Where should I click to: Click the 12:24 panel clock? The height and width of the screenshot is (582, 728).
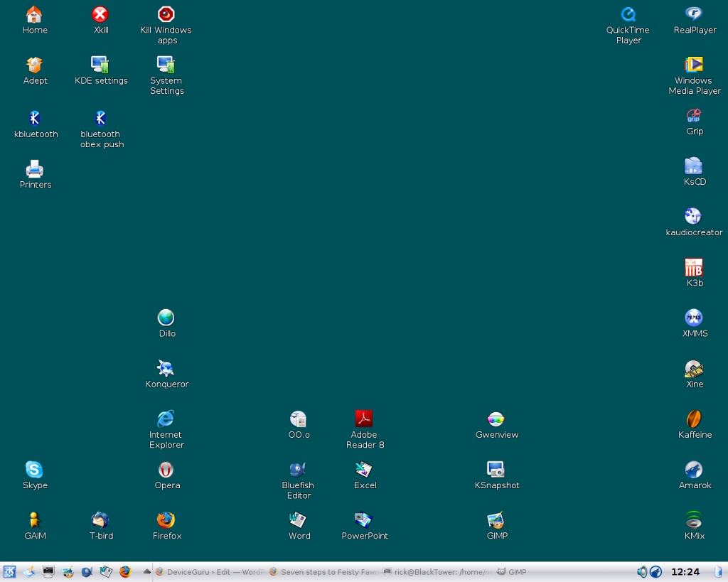[x=685, y=572]
